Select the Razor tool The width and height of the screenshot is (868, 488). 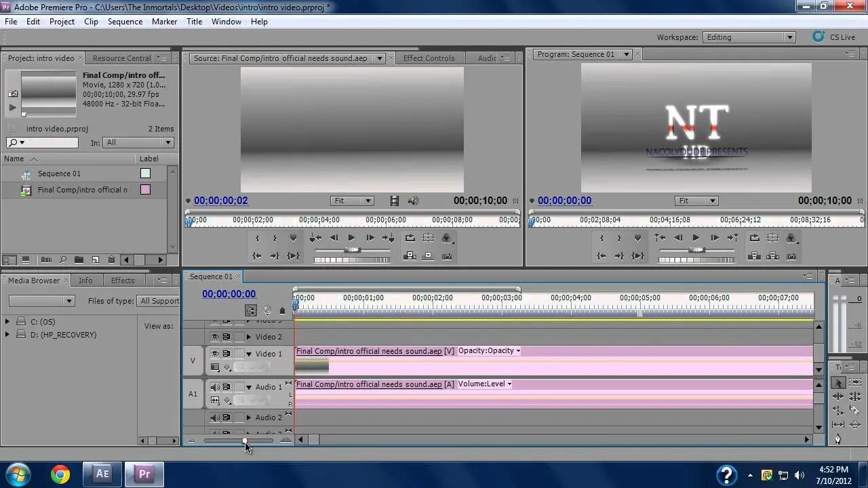pyautogui.click(x=855, y=411)
